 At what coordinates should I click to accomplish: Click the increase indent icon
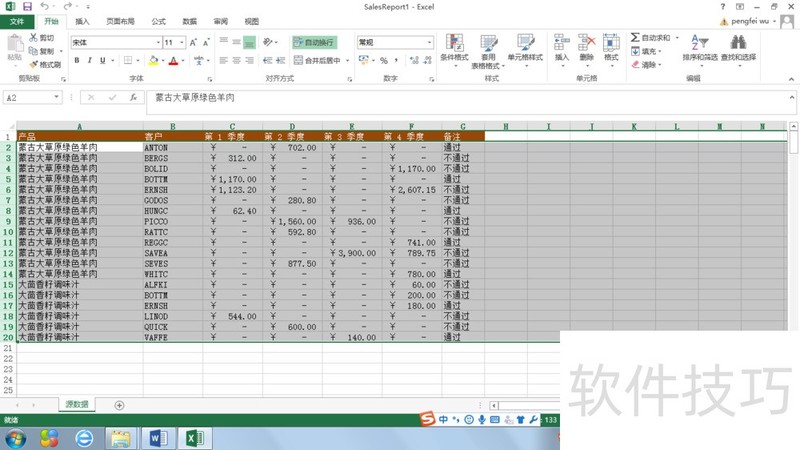pos(280,60)
